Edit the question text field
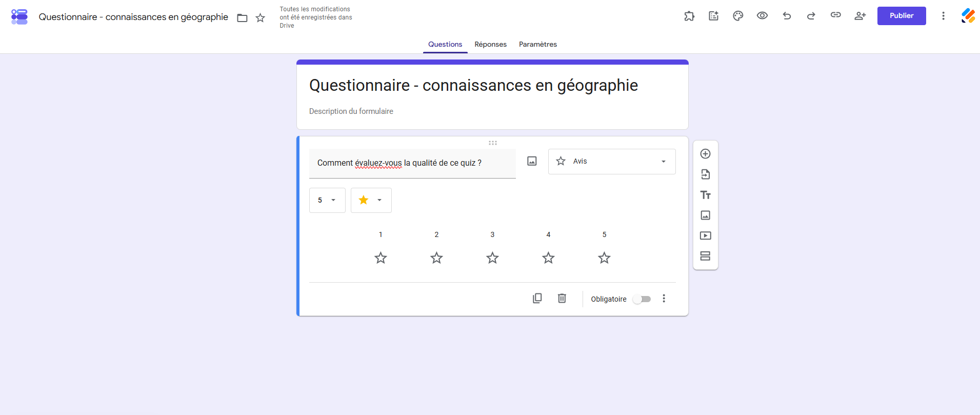This screenshot has height=415, width=980. click(412, 163)
